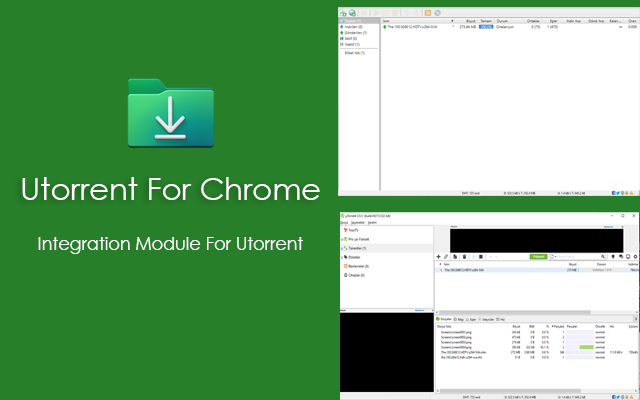Screen dimensions: 640x400
Task: Click the green Yükselt upgrade button
Action: coord(538,257)
